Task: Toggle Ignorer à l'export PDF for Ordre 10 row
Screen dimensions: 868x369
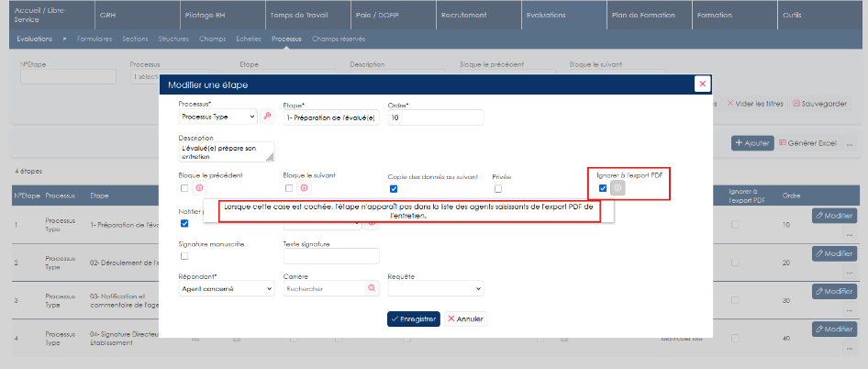Action: pyautogui.click(x=735, y=225)
